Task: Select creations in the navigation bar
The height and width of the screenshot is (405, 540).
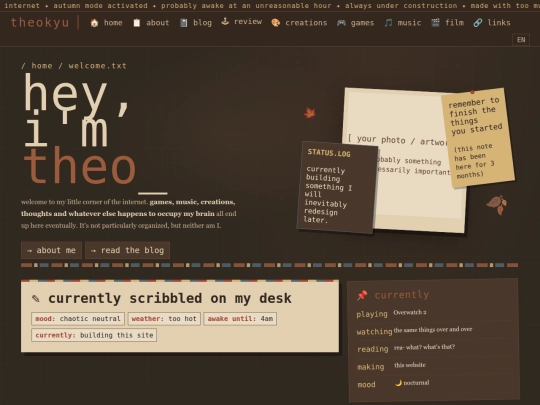Action: coord(299,23)
